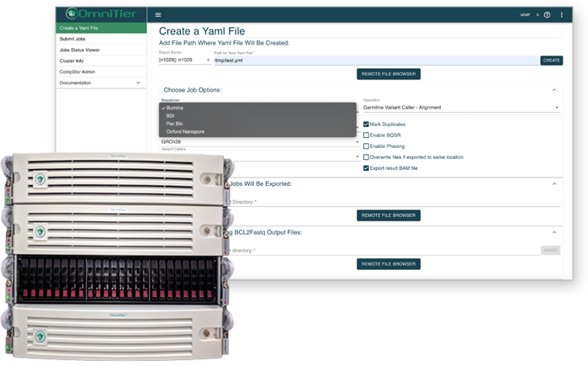The image size is (588, 366).
Task: Toggle the Mark Duplicates checkbox
Action: 366,125
